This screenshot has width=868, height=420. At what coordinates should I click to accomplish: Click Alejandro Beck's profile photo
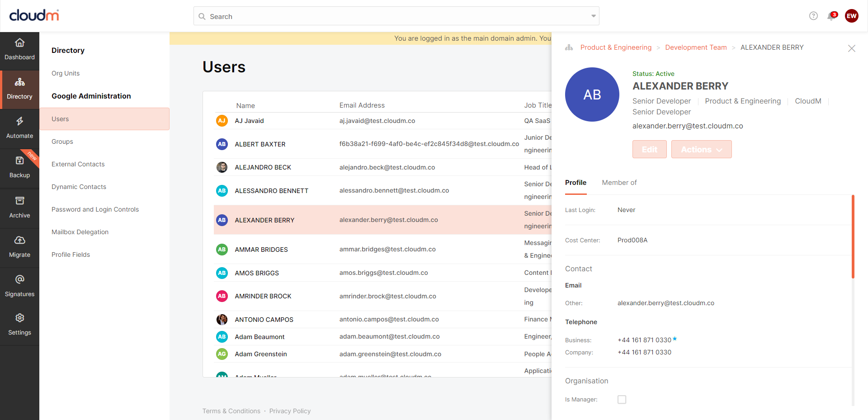coord(222,167)
